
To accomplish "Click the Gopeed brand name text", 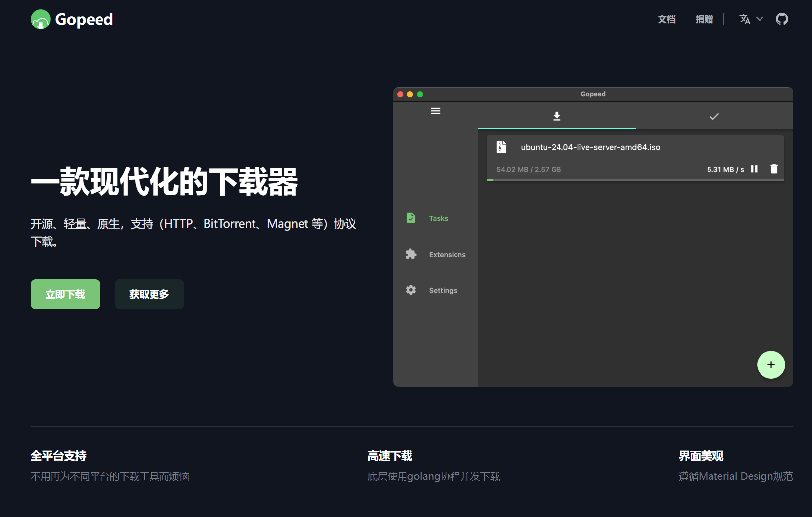I will click(84, 19).
